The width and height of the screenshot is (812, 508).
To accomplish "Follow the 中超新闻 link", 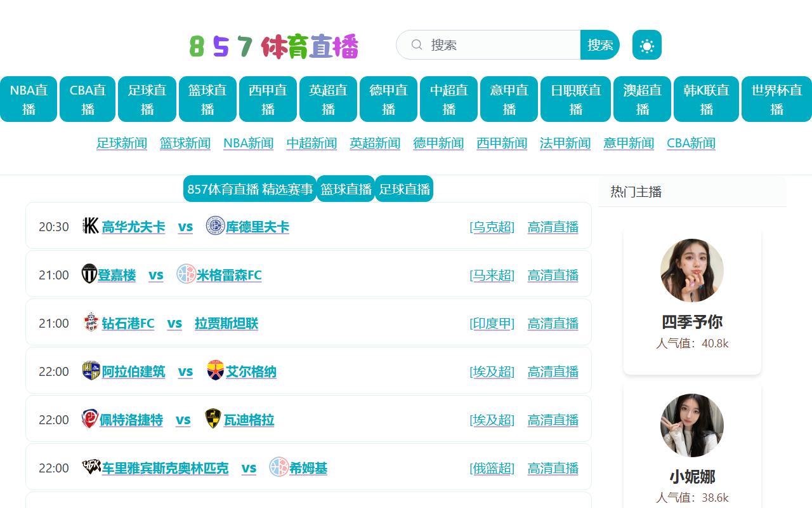I will click(x=311, y=143).
